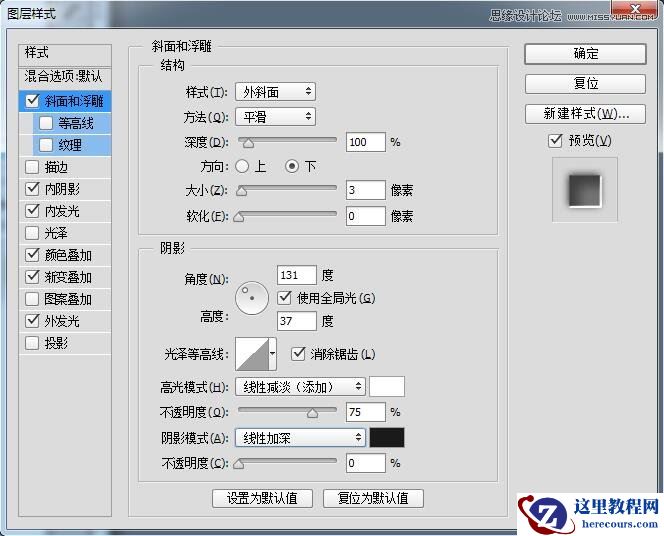Toggle 使用全局光 checkbox

pos(285,298)
